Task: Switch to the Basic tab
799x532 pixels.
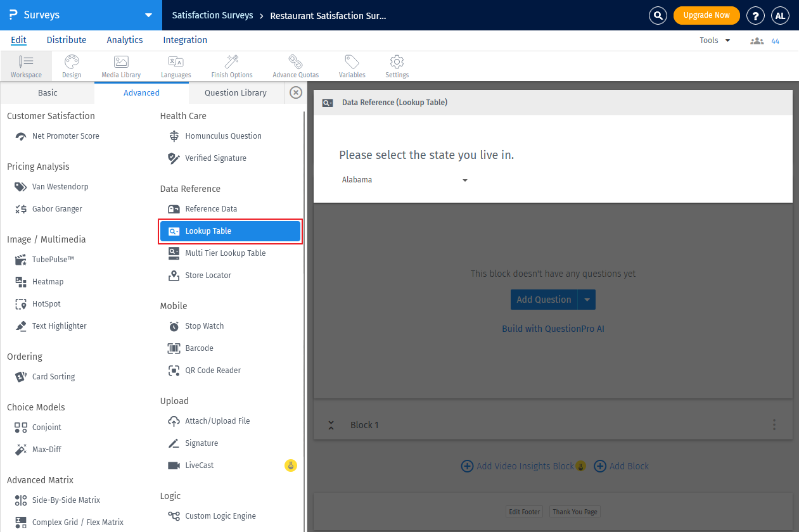Action: [x=48, y=93]
